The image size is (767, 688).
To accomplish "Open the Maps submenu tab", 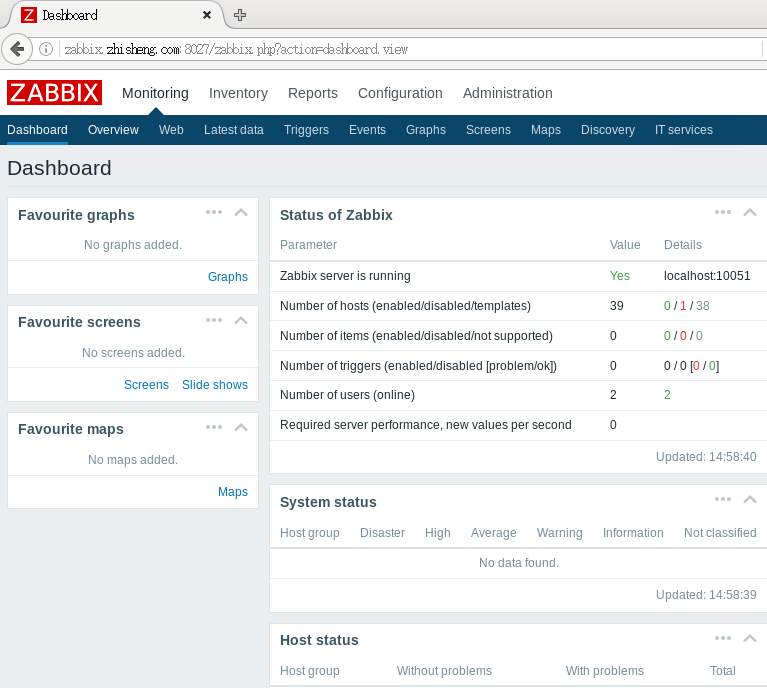I will tap(546, 130).
